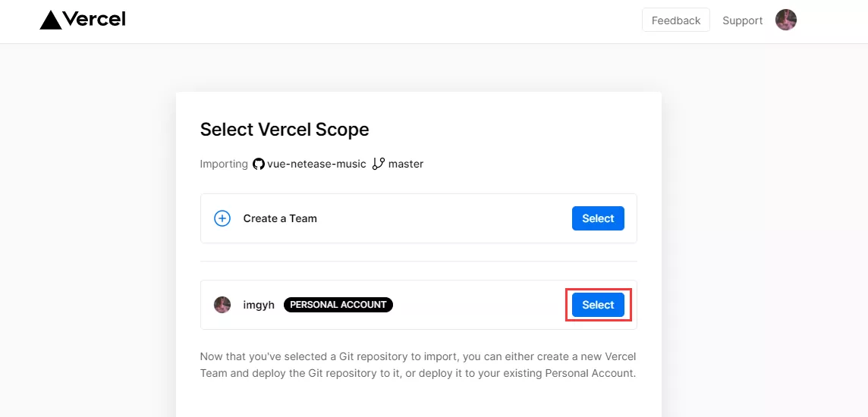Open the vue-netease-music repository name
868x417 pixels.
point(316,165)
